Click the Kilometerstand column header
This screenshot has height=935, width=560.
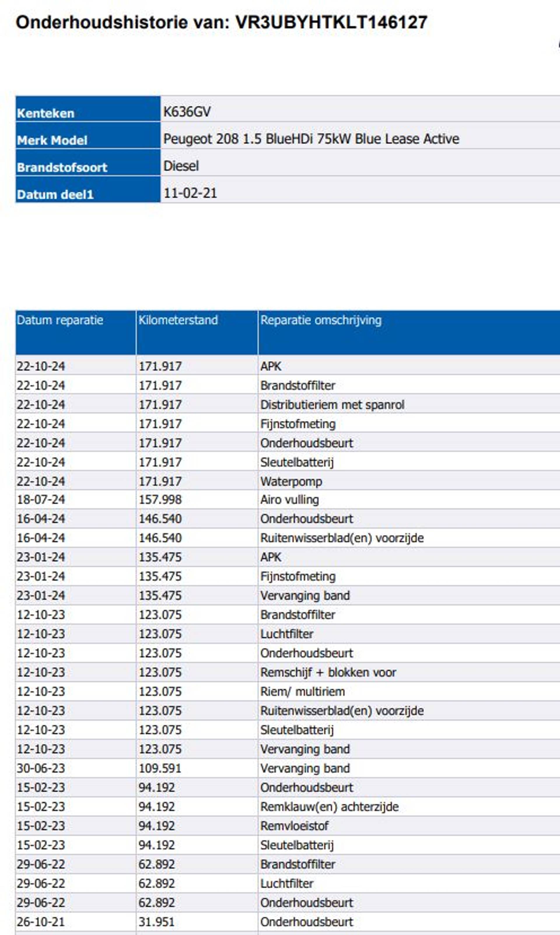[x=178, y=320]
